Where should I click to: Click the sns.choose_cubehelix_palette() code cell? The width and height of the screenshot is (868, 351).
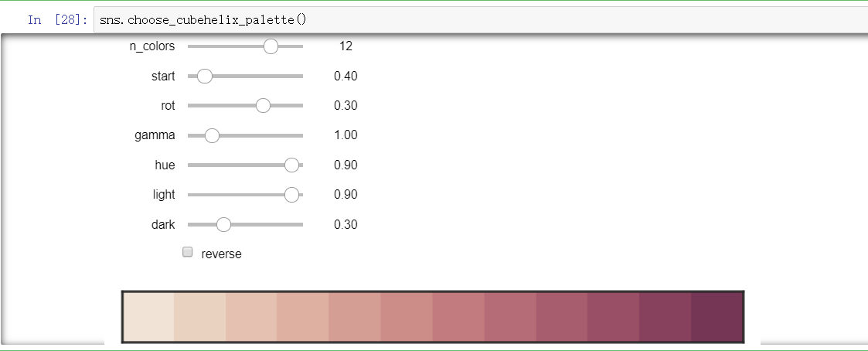[x=481, y=20]
